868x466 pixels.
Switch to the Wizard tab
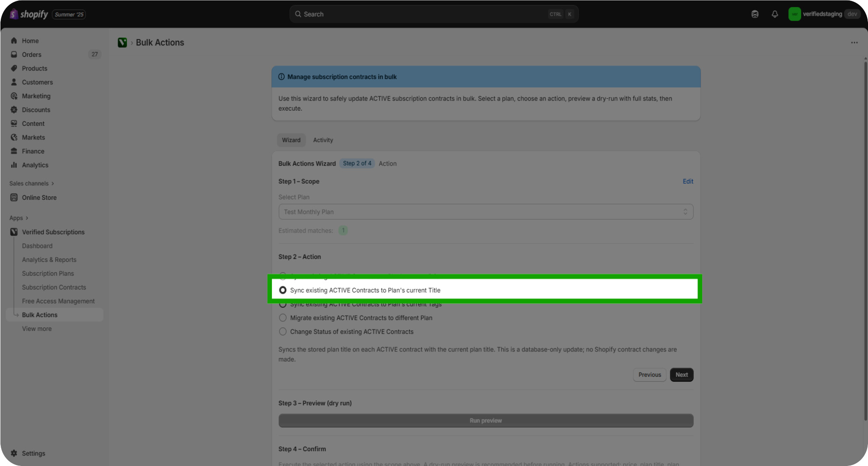coord(291,140)
